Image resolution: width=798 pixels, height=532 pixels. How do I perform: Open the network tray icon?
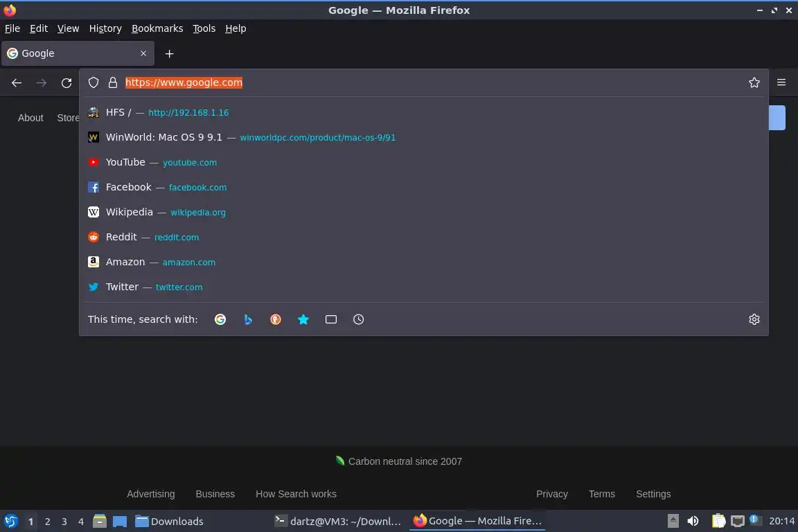(738, 521)
